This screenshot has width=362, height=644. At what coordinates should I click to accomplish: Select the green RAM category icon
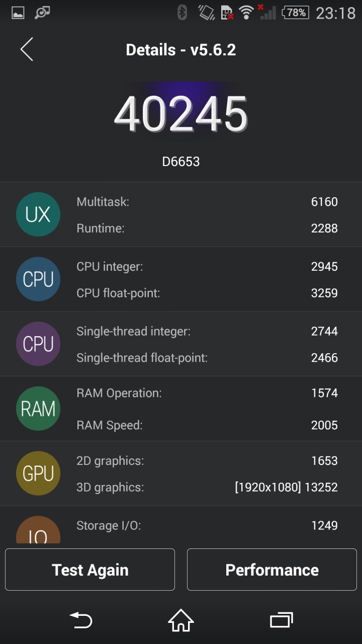[38, 409]
